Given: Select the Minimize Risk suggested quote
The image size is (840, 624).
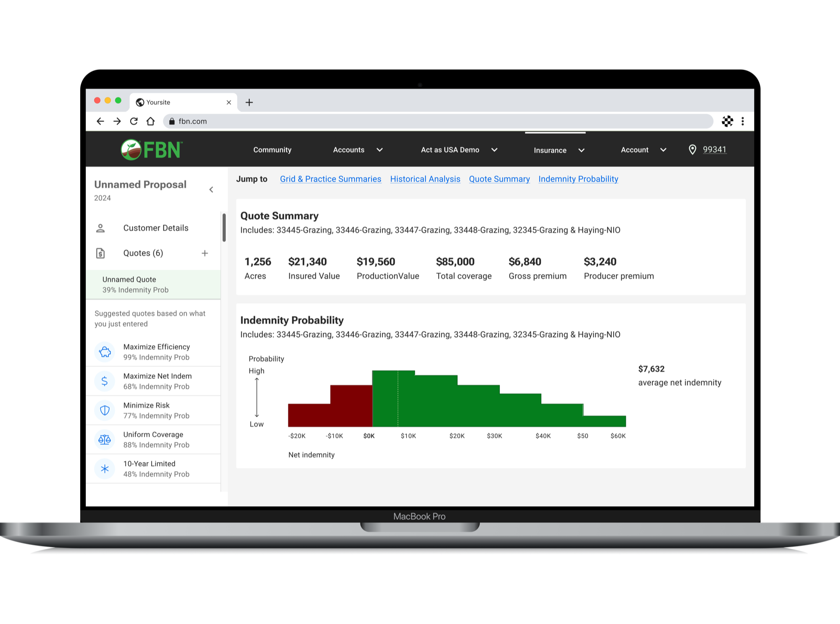Looking at the screenshot, I should click(x=154, y=410).
